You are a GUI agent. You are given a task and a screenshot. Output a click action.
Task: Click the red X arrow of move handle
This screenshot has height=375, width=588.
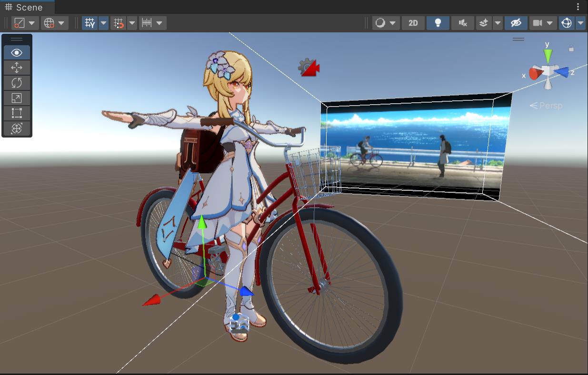point(151,300)
